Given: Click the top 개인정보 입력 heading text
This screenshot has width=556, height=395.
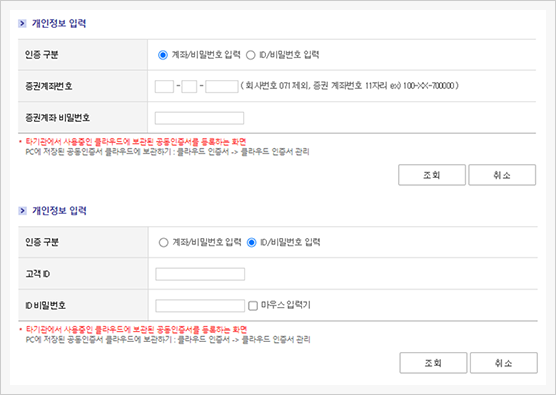Looking at the screenshot, I should pyautogui.click(x=59, y=23).
